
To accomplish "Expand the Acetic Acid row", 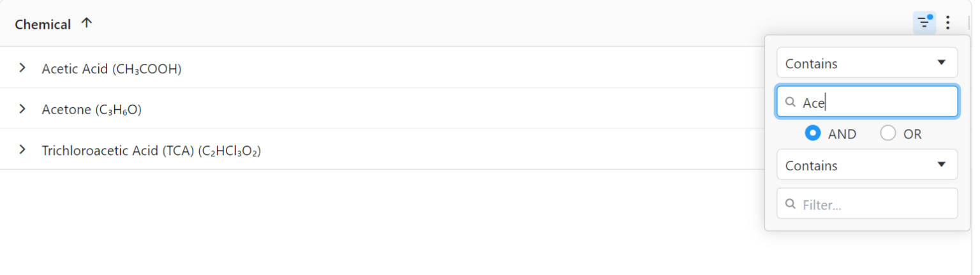I will pos(22,68).
